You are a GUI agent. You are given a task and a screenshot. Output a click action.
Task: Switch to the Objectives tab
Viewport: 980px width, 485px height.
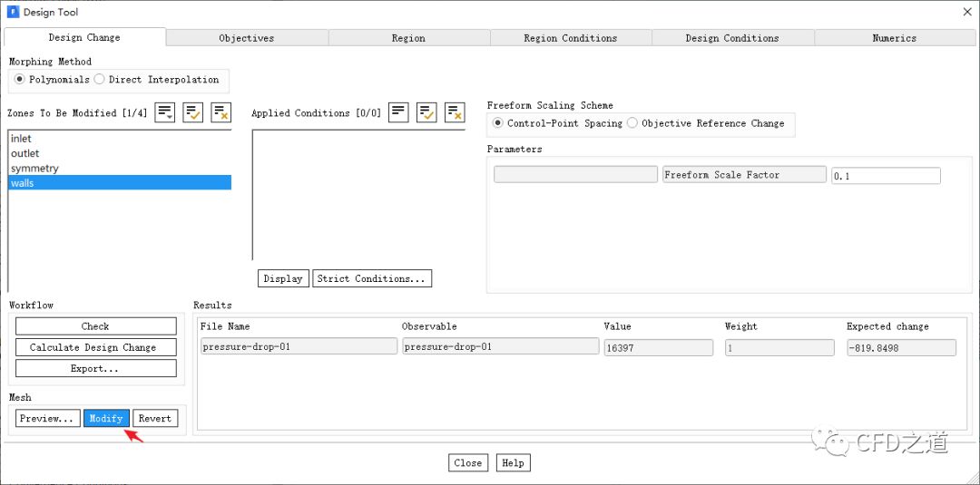[x=247, y=38]
